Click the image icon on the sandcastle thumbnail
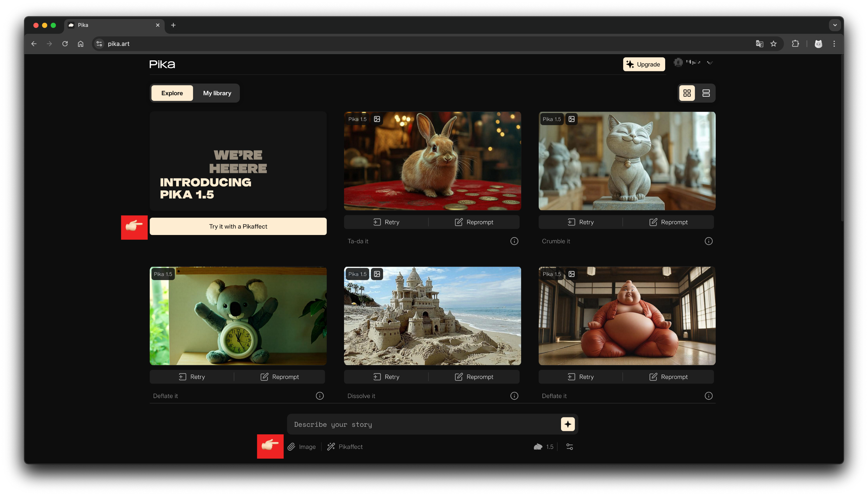Viewport: 868px width, 496px height. [377, 274]
